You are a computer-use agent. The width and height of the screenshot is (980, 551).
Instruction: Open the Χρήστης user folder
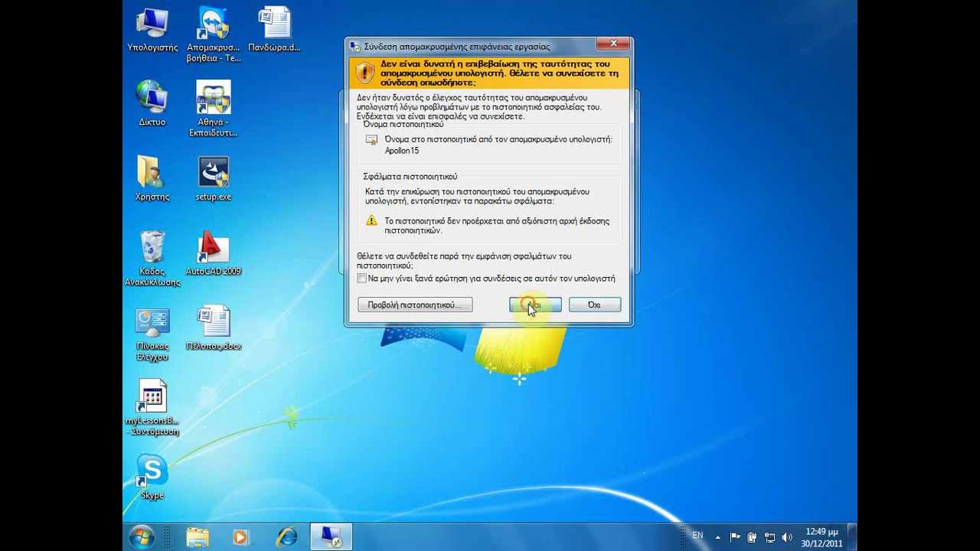point(152,178)
